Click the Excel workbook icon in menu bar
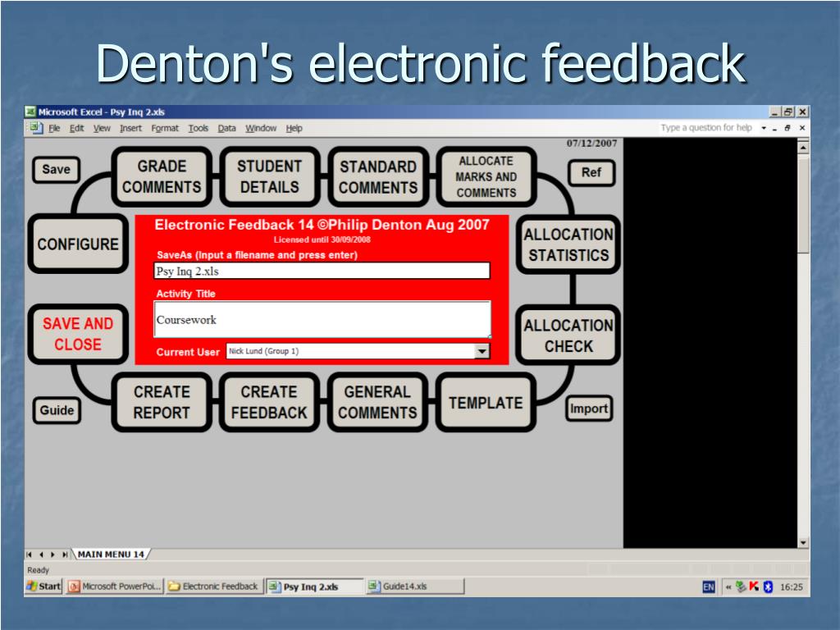This screenshot has height=630, width=840. pos(36,128)
